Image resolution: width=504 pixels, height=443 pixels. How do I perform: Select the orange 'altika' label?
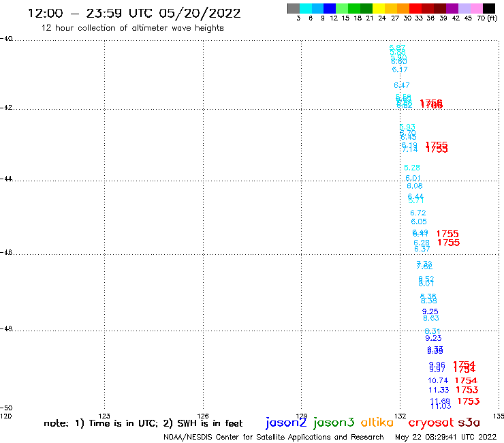point(377,422)
